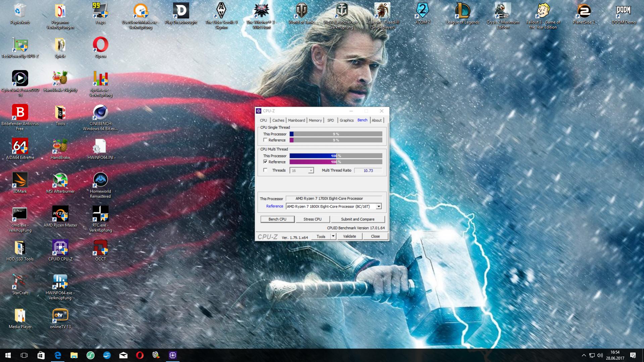Tick the Threads checkbox

pyautogui.click(x=265, y=170)
